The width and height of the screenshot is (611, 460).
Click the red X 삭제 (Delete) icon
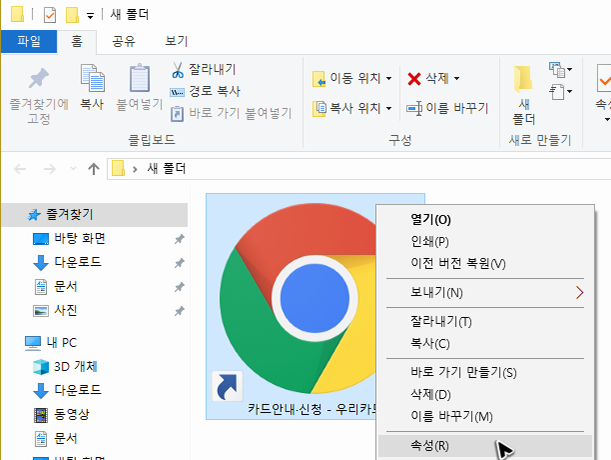[x=414, y=79]
